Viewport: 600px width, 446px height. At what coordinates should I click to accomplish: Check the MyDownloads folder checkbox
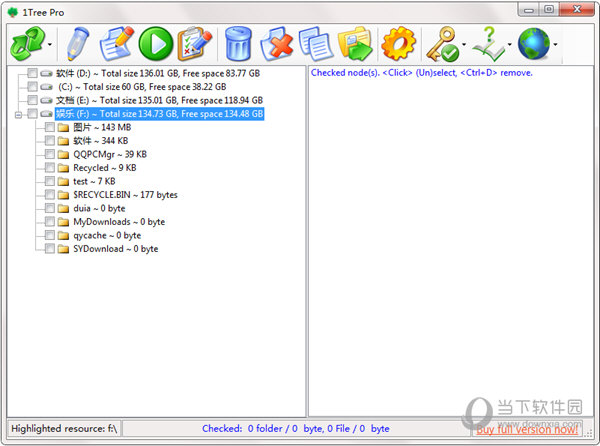[x=50, y=222]
